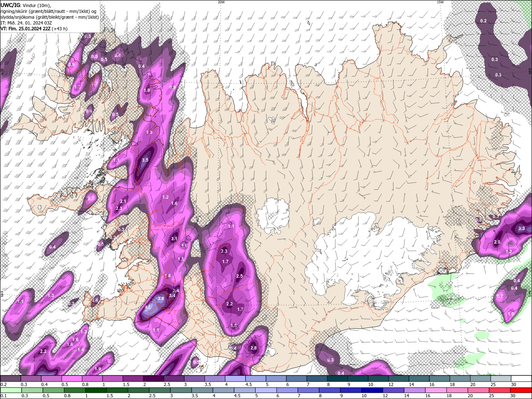This screenshot has width=532, height=399.
Task: Pick the bright pink 0.5 swatch in upper legend
Action: pos(72,379)
